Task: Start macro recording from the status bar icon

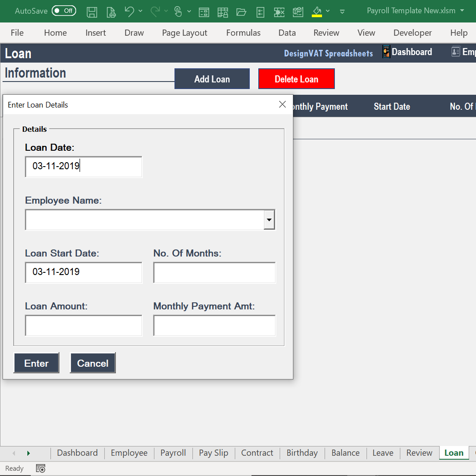Action: click(x=40, y=468)
